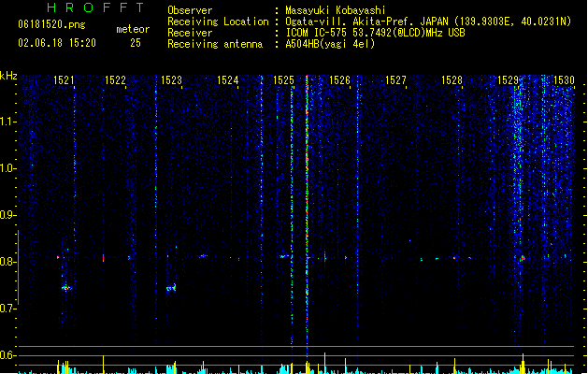Click the Receiver label
The width and height of the screenshot is (588, 374).
coord(190,33)
